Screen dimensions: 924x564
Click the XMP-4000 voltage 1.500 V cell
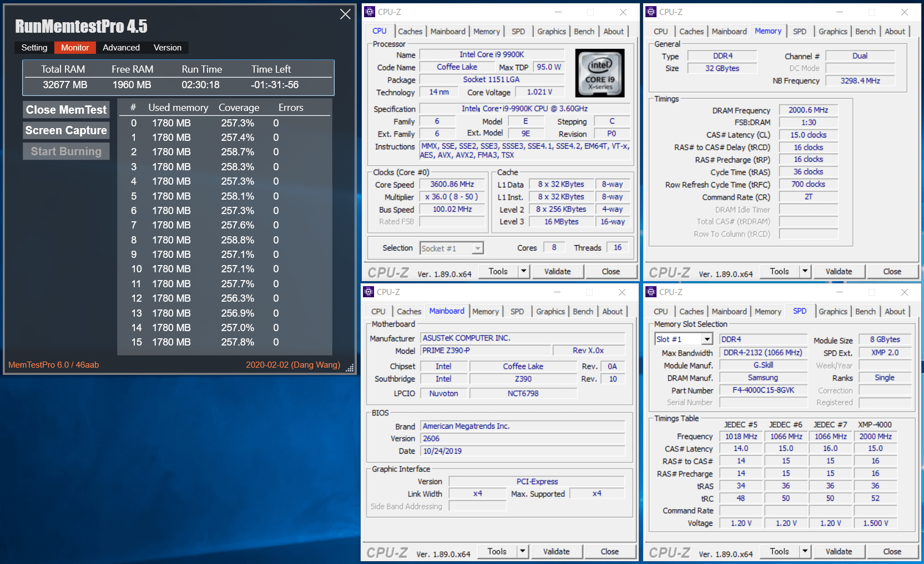coord(875,523)
